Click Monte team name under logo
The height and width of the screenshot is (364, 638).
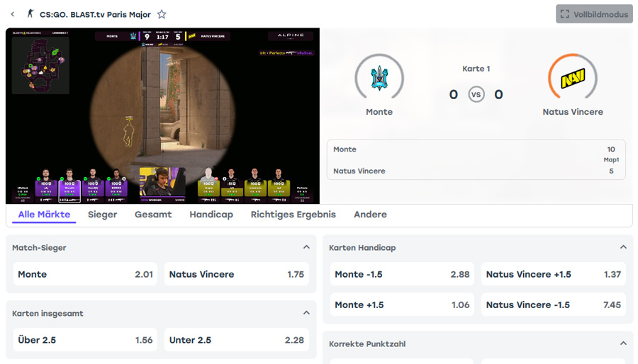pyautogui.click(x=379, y=112)
